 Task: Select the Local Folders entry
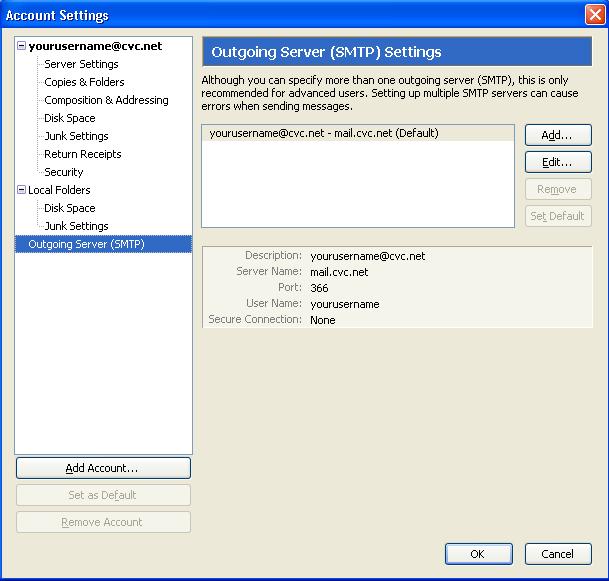point(59,190)
